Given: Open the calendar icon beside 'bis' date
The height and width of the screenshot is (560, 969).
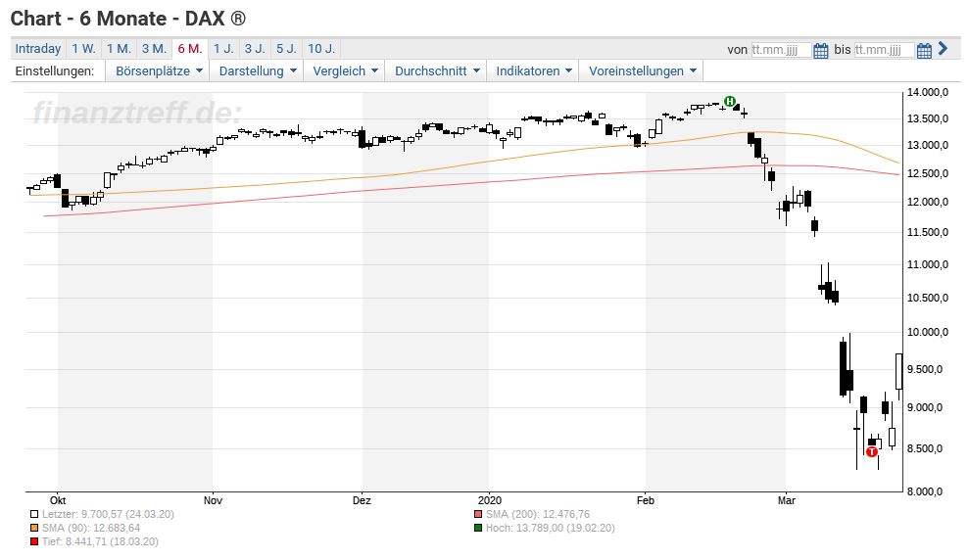Looking at the screenshot, I should tap(924, 50).
